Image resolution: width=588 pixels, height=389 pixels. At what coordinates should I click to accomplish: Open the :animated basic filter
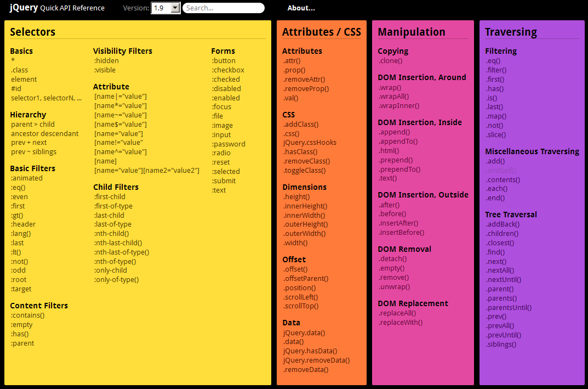coord(27,178)
